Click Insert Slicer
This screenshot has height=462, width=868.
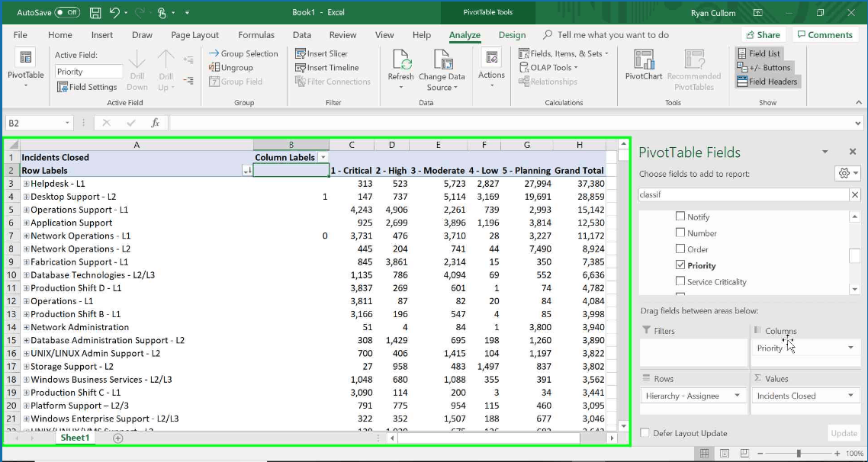pos(321,53)
